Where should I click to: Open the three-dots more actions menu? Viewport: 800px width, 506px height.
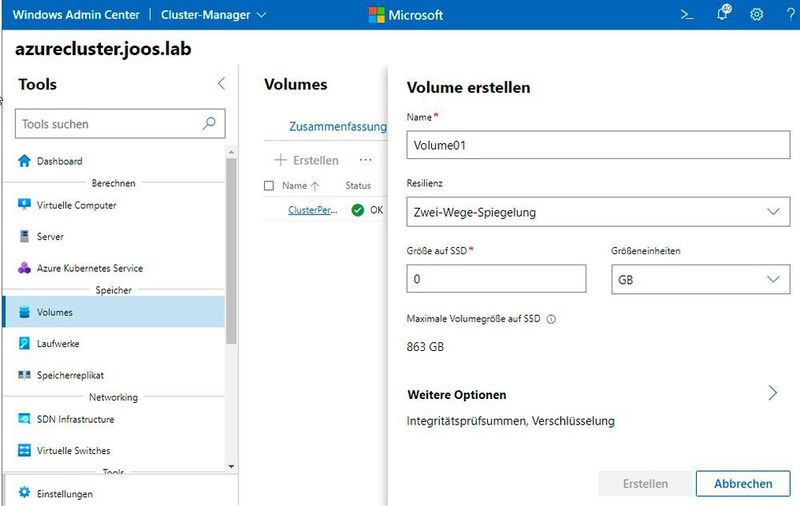(x=365, y=160)
